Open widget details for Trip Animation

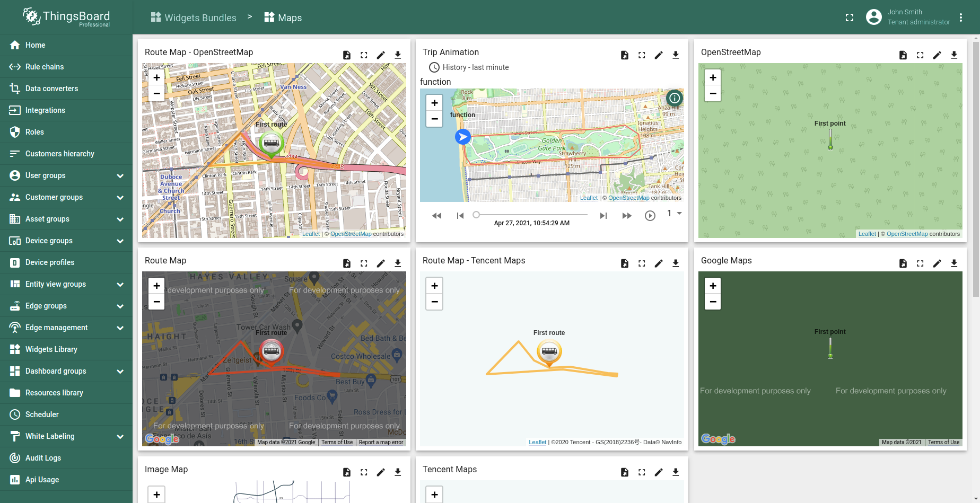[625, 55]
